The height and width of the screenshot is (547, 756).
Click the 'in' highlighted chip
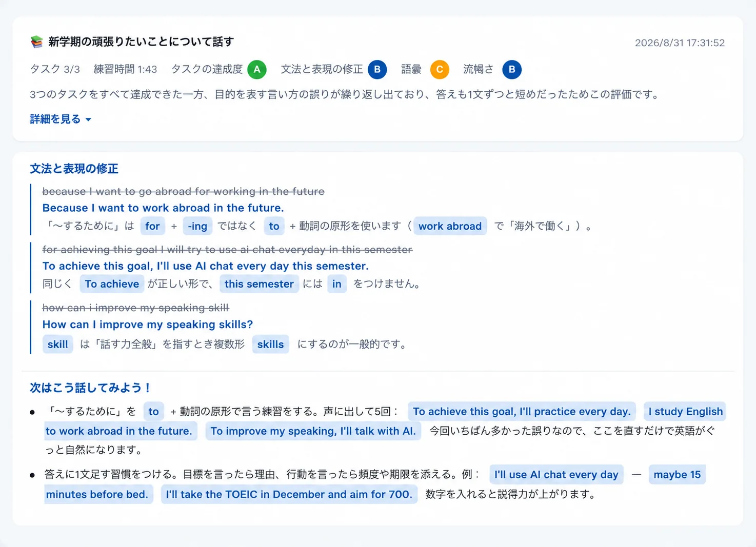click(x=336, y=284)
